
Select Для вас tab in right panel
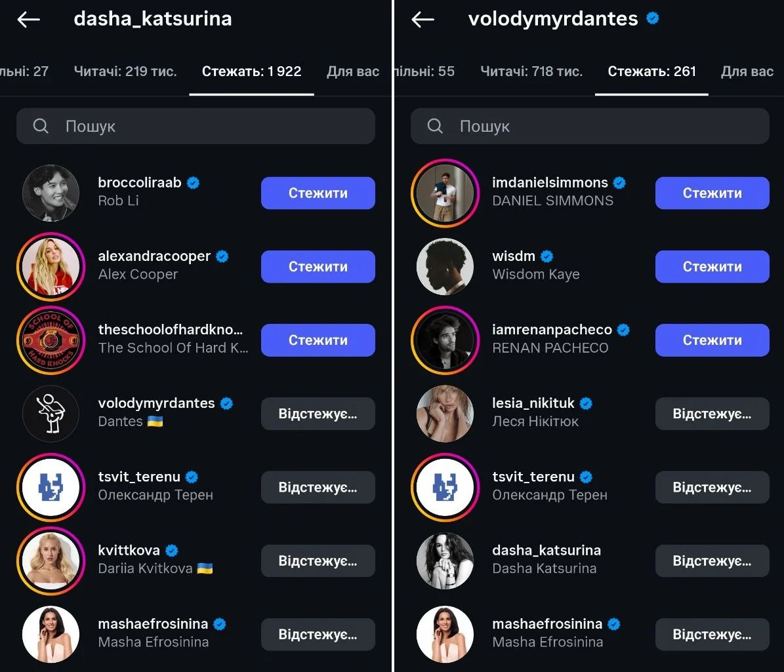[747, 71]
